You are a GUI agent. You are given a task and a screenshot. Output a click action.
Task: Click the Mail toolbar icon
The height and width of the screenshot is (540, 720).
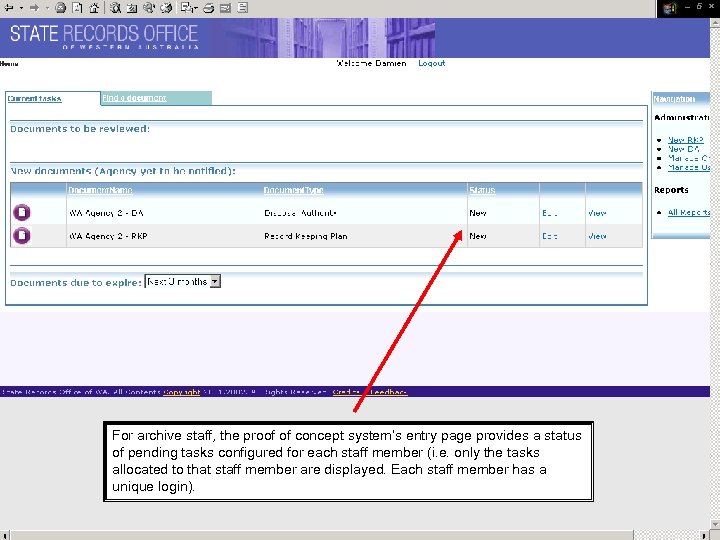click(189, 8)
